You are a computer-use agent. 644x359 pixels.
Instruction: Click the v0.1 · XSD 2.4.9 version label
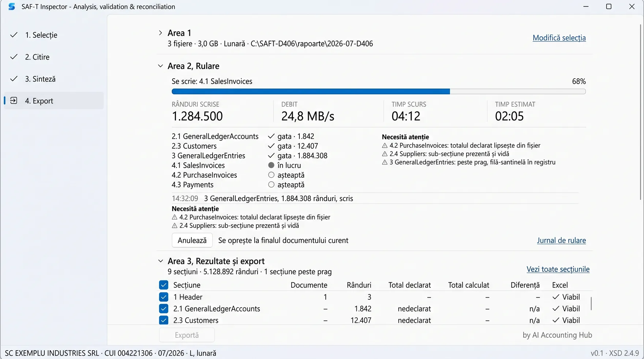point(615,353)
